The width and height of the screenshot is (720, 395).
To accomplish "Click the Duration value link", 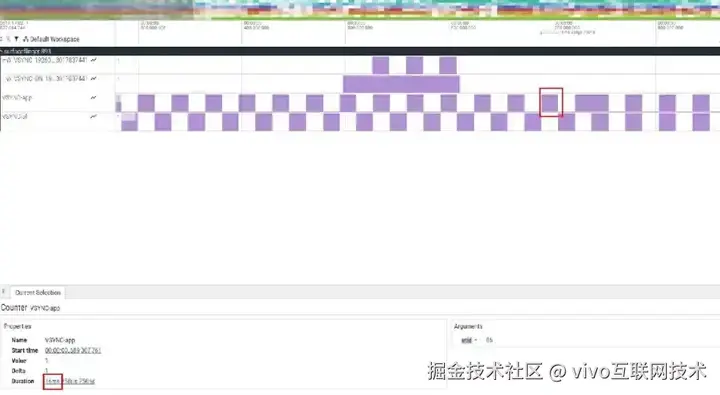I will pyautogui.click(x=70, y=381).
